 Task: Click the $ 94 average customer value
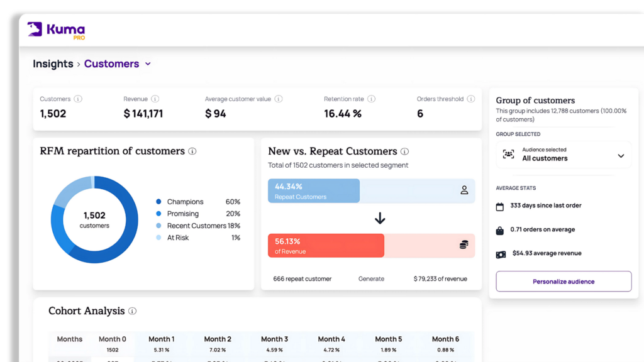[x=216, y=114]
